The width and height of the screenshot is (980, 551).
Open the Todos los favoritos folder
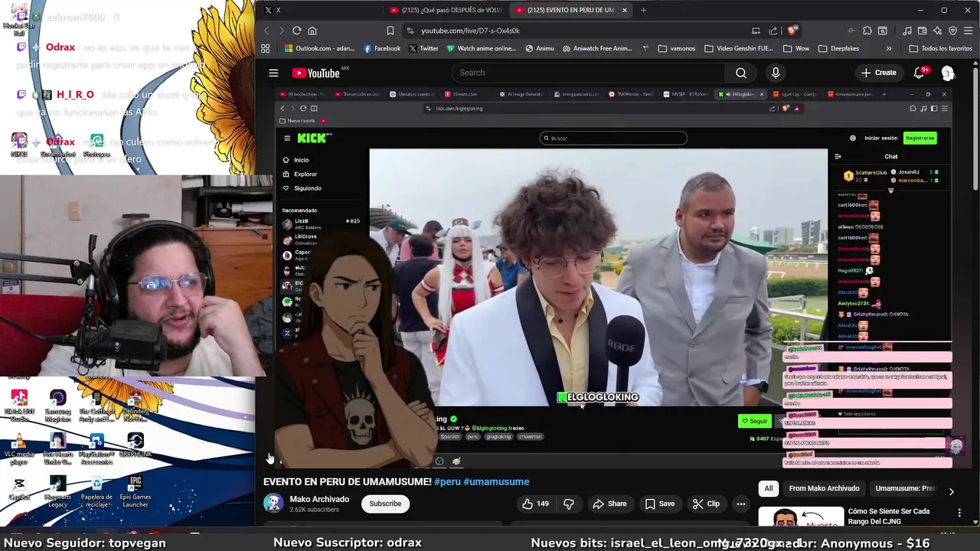pyautogui.click(x=940, y=48)
